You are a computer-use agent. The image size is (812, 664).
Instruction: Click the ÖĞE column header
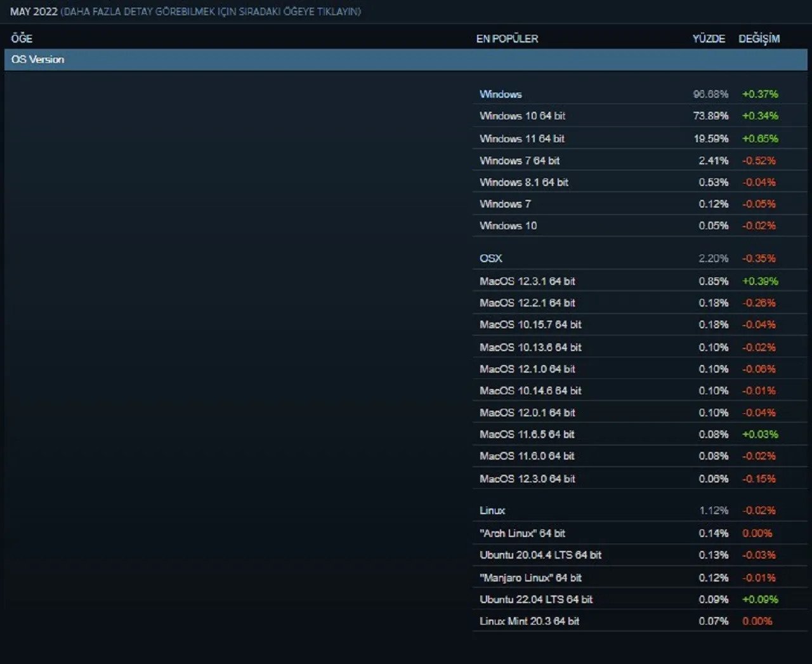pyautogui.click(x=22, y=38)
